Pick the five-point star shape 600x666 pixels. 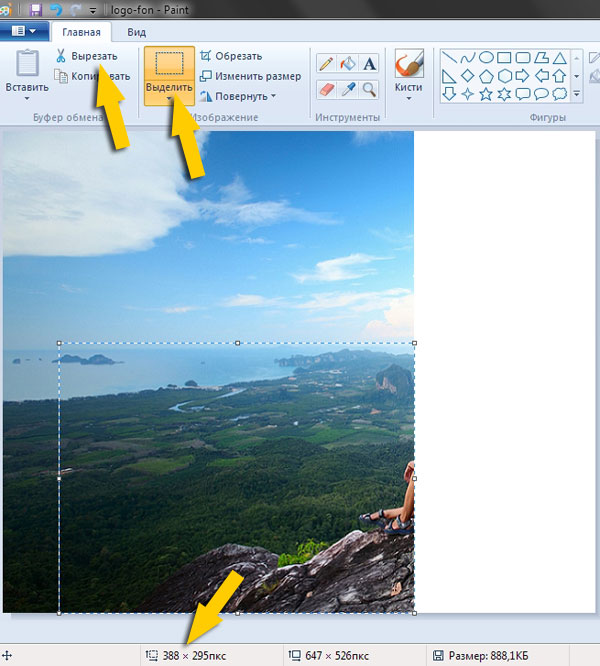coord(486,94)
